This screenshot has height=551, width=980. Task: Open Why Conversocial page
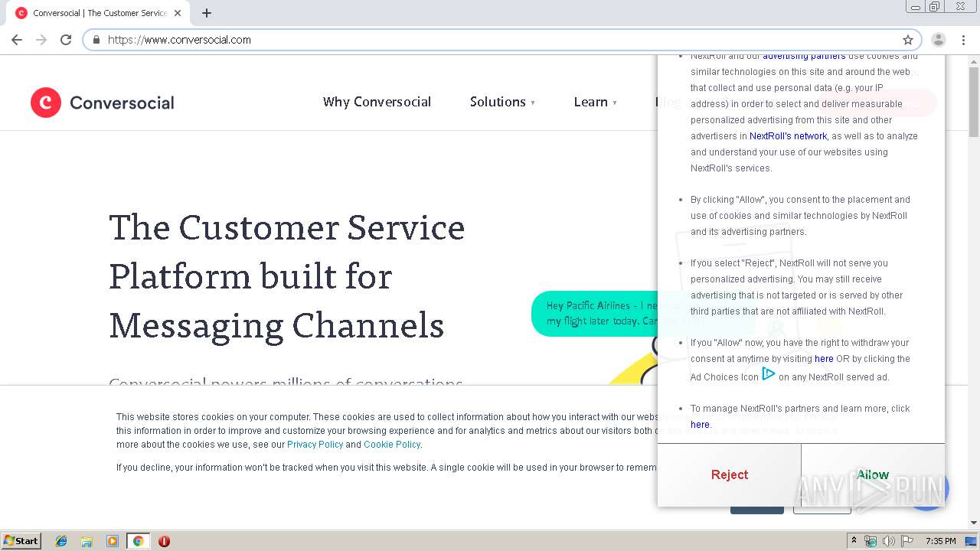pyautogui.click(x=377, y=102)
